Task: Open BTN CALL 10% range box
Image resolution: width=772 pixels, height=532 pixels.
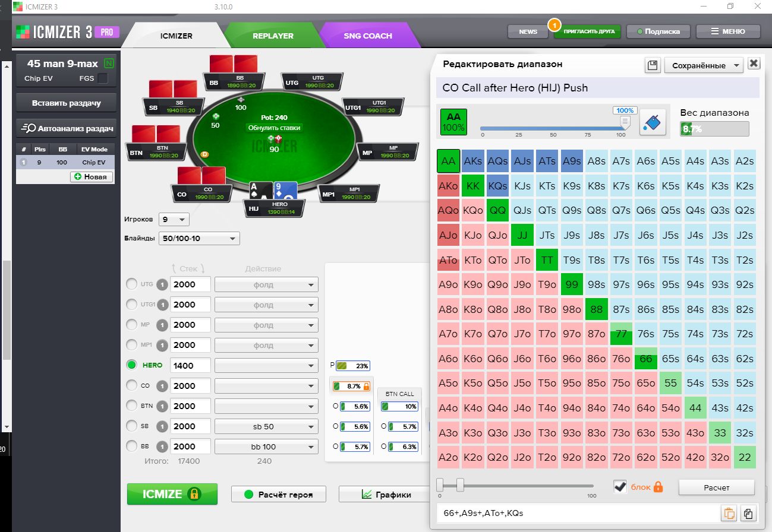Action: point(399,406)
